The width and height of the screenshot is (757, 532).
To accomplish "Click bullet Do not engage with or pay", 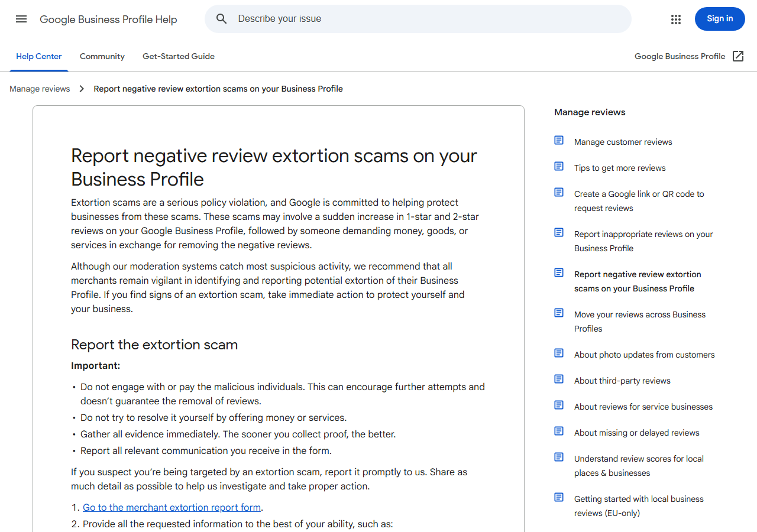I will click(x=283, y=394).
